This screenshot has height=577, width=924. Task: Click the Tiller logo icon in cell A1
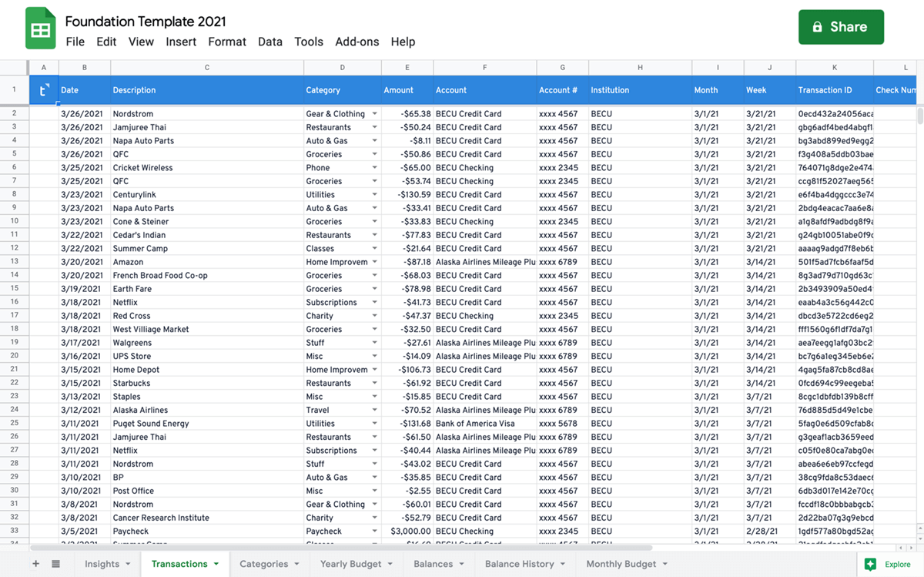tap(44, 90)
